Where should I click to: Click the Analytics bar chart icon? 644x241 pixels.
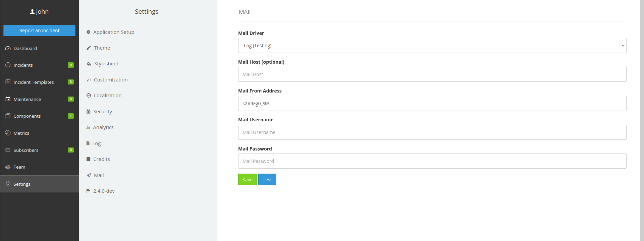pyautogui.click(x=89, y=127)
